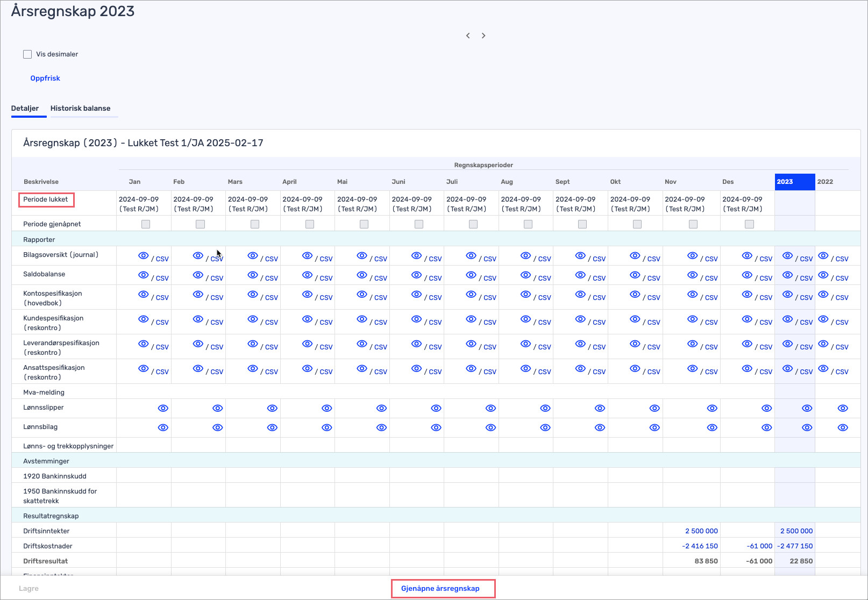Image resolution: width=868 pixels, height=600 pixels.
Task: View Kundespesifikasjon report for Juli
Action: pyautogui.click(x=471, y=319)
